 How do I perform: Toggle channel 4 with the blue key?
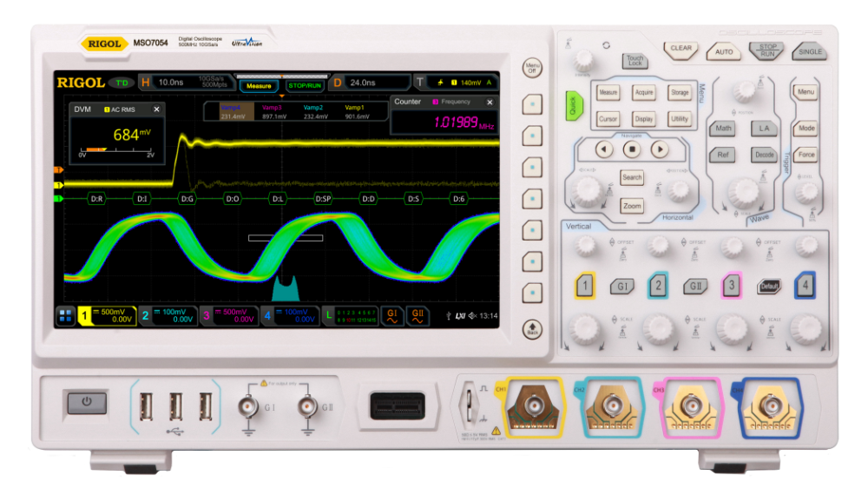point(805,286)
